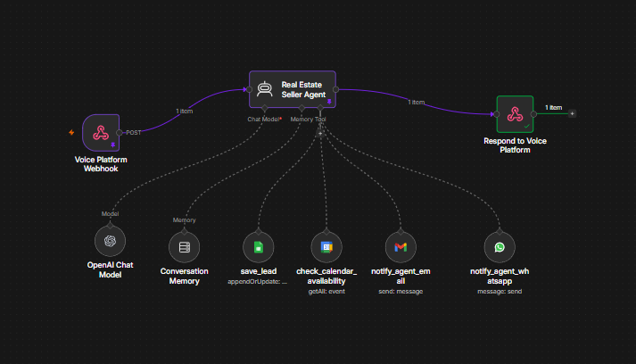Screen dimensions: 636x364
Task: Click the Respond to Voice Platform node
Action: (515, 114)
